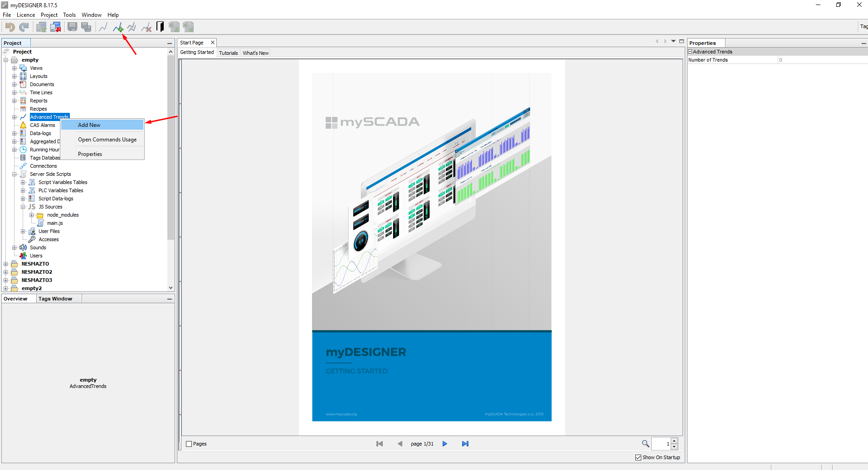
Task: Open the Licence menu
Action: 26,15
